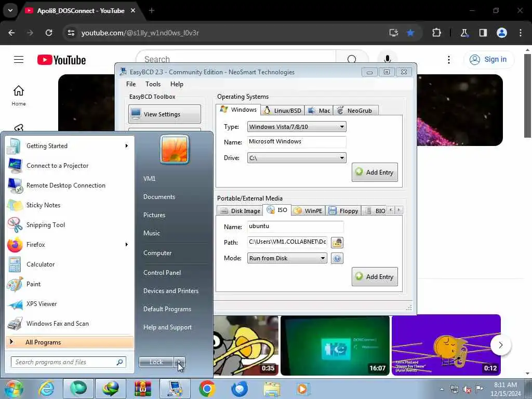Open YouTube hamburger guide menu
Viewport: 532px width, 399px height.
point(19,60)
